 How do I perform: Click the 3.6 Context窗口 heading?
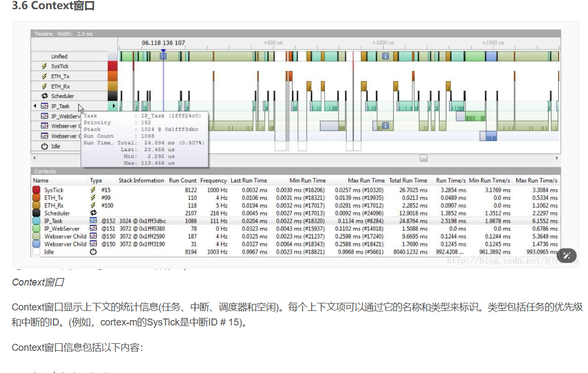(53, 5)
